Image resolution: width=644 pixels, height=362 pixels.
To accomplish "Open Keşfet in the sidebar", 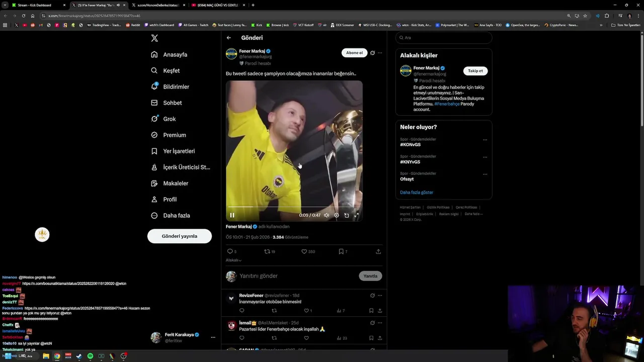I will click(x=165, y=70).
